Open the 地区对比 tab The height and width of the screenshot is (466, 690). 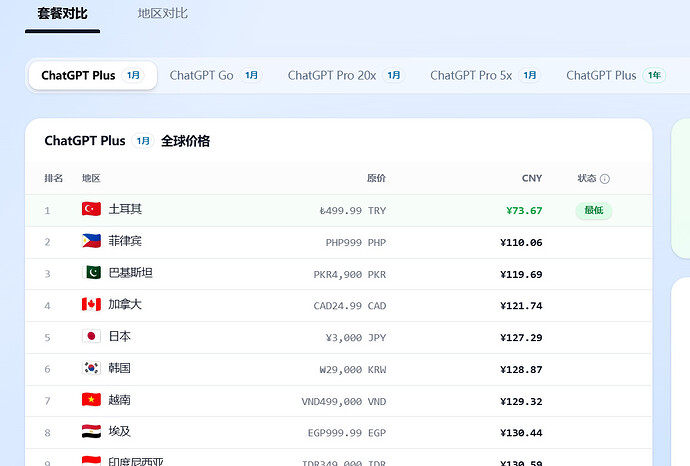162,14
